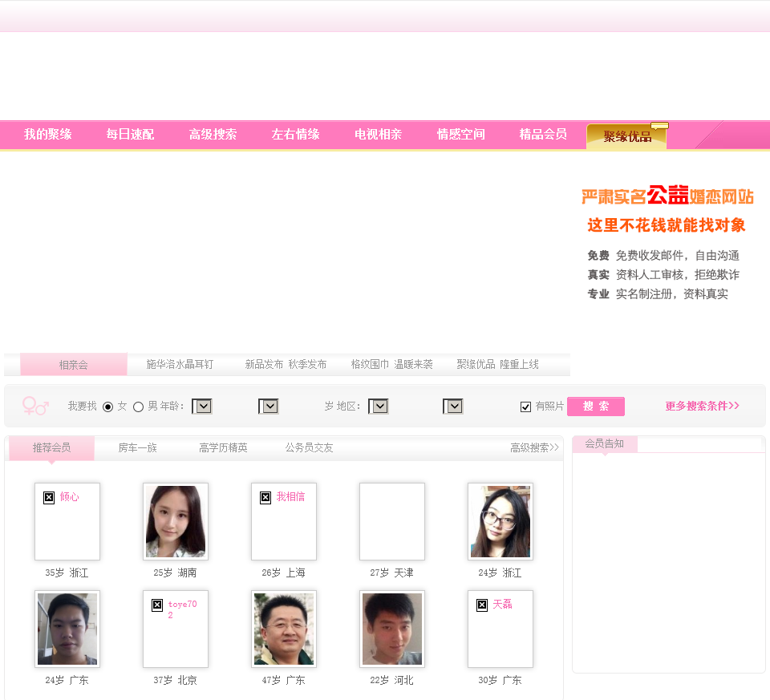
Task: Open photo of 22岁 河北 member
Action: [392, 629]
